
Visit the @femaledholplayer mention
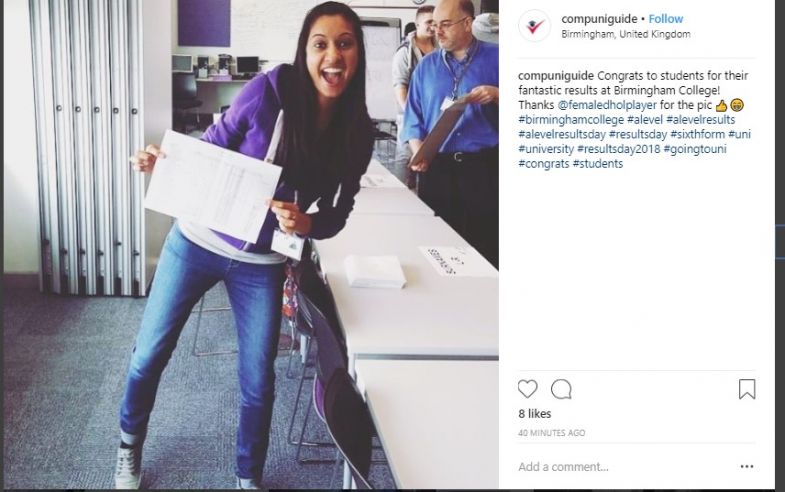point(607,105)
